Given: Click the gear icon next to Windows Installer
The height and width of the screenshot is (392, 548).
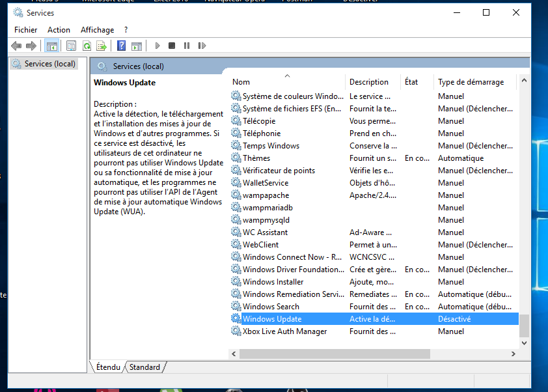Looking at the screenshot, I should point(236,281).
